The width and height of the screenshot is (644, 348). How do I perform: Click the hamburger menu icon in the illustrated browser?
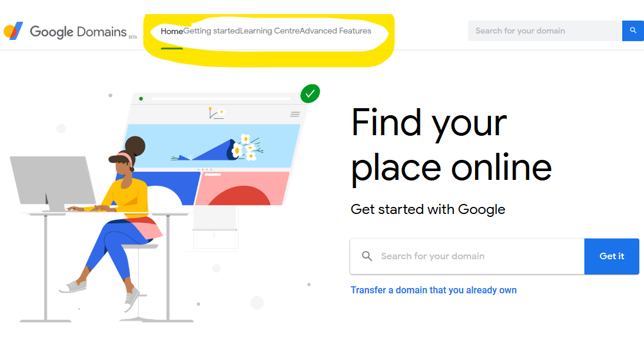click(295, 114)
